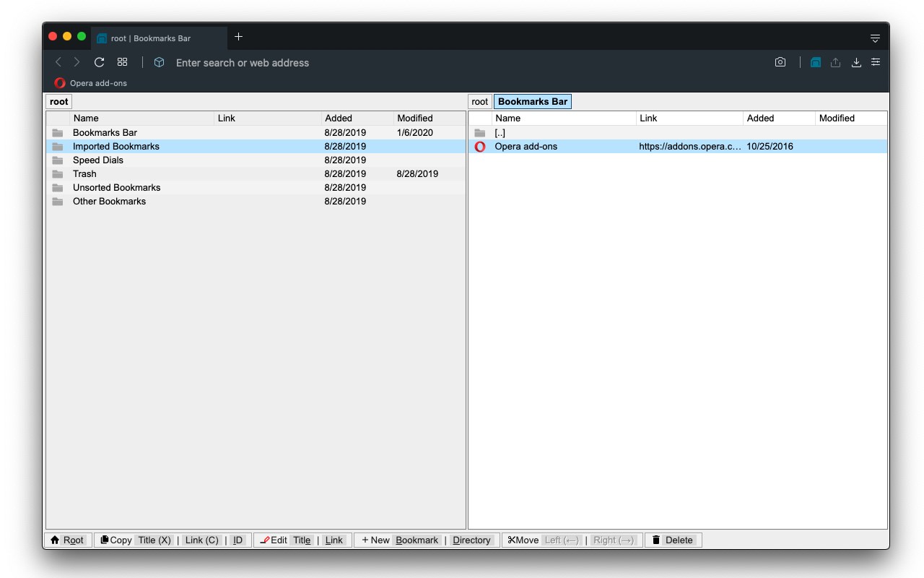
Task: Click the share/upload icon in browser toolbar
Action: click(835, 63)
